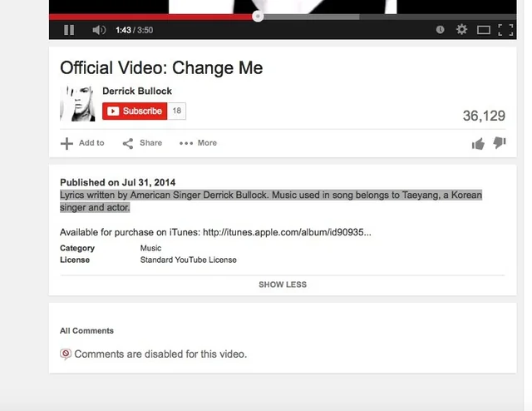Click the video progress bar scrubber handle
This screenshot has height=411, width=532.
click(x=258, y=16)
